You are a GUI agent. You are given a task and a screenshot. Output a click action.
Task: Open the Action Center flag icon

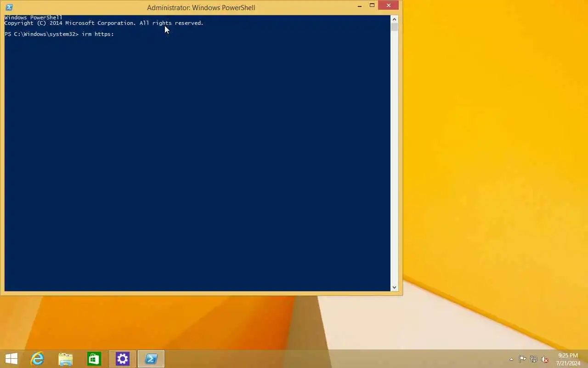(x=523, y=359)
